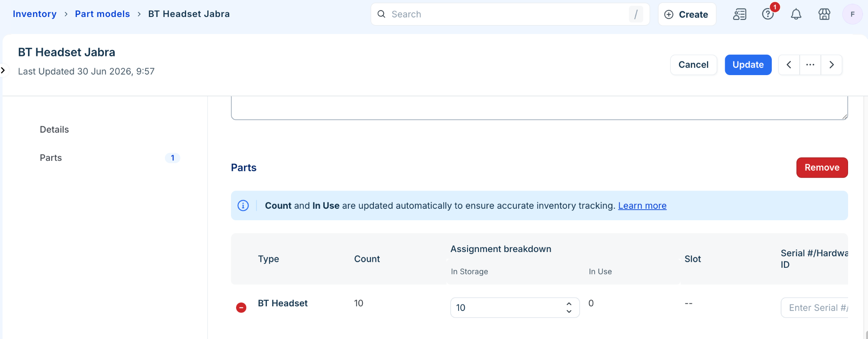Click the In Use column subheader
The width and height of the screenshot is (868, 339).
[600, 272]
